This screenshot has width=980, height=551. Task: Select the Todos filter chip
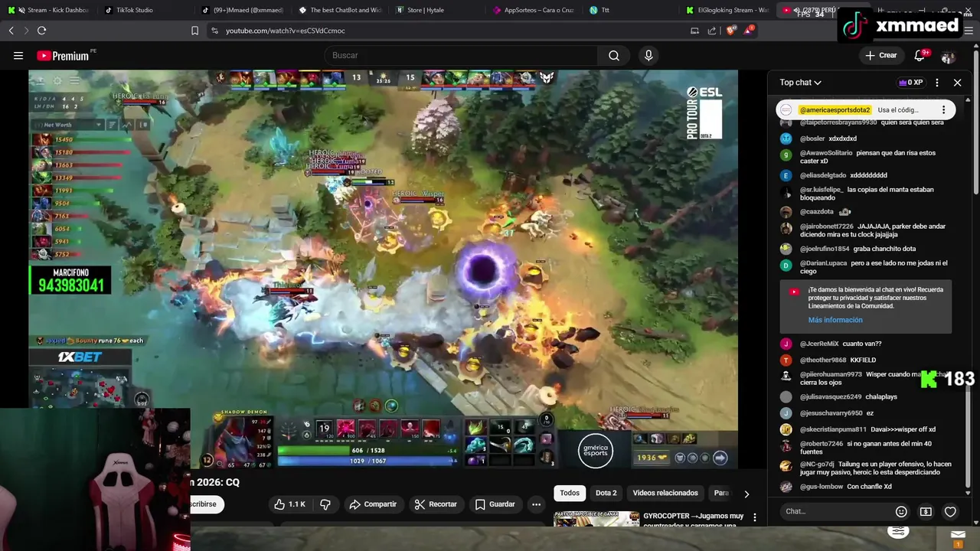pos(570,493)
